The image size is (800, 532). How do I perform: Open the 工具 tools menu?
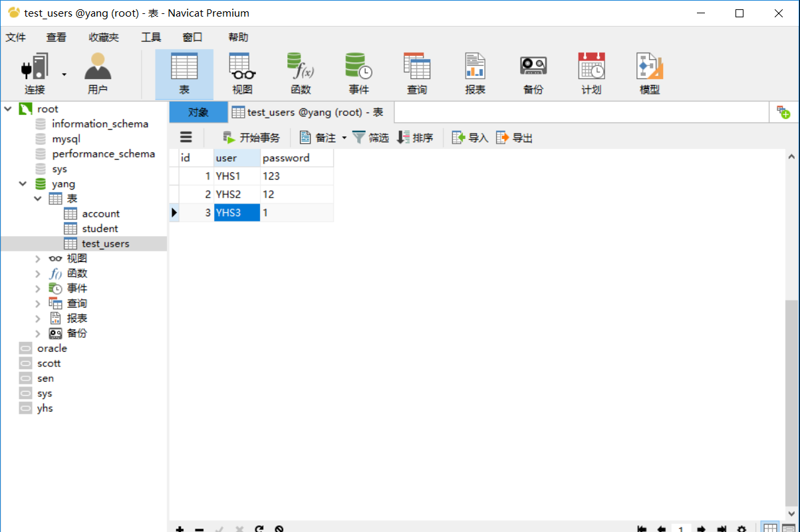[x=151, y=37]
